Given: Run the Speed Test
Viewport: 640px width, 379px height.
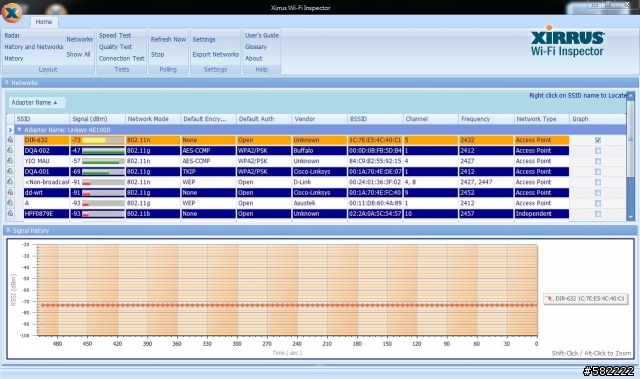Looking at the screenshot, I should coord(115,35).
